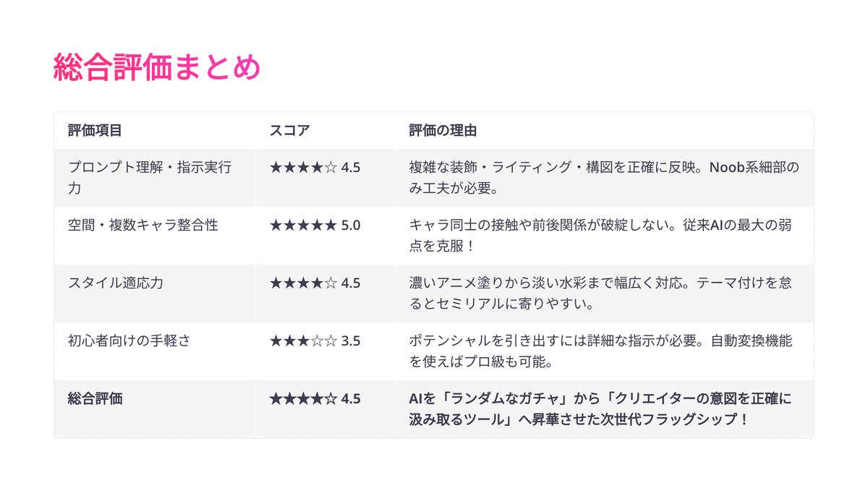Click the star rating in the スタイル適応力 row
Viewport: 868px width, 488px height.
(x=303, y=283)
